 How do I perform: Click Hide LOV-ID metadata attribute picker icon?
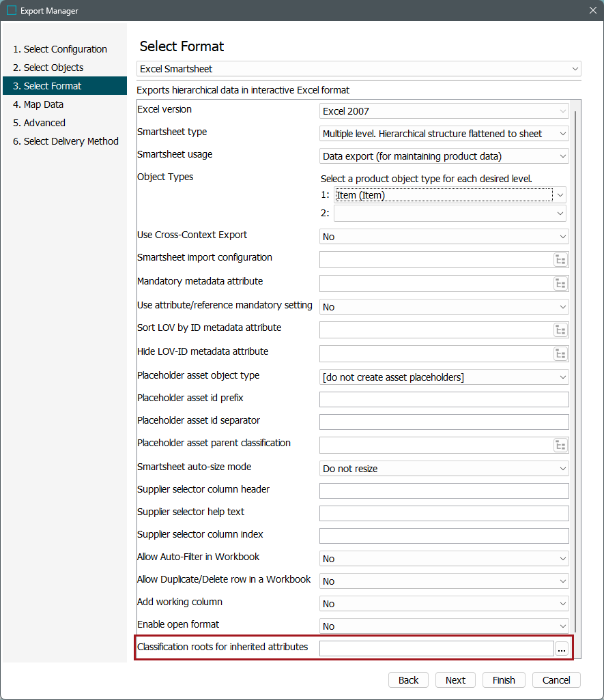tap(560, 354)
